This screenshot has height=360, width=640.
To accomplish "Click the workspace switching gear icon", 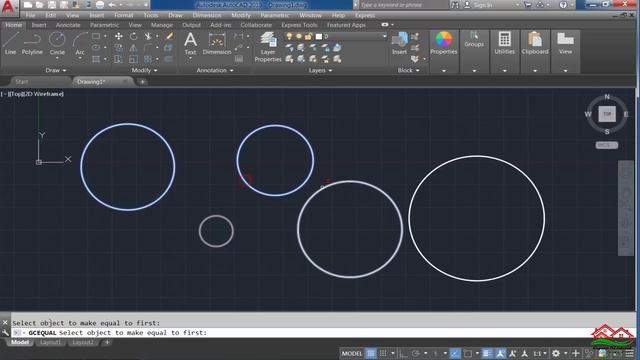I will 556,353.
